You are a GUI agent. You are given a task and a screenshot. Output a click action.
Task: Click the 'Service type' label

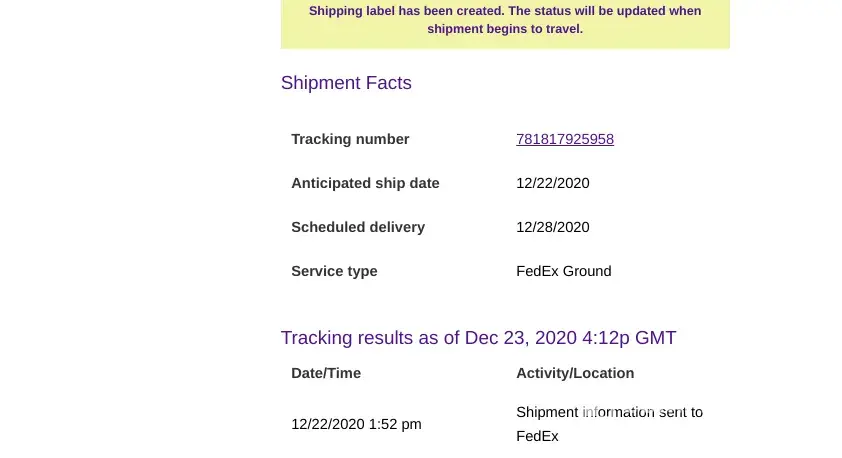pyautogui.click(x=334, y=271)
